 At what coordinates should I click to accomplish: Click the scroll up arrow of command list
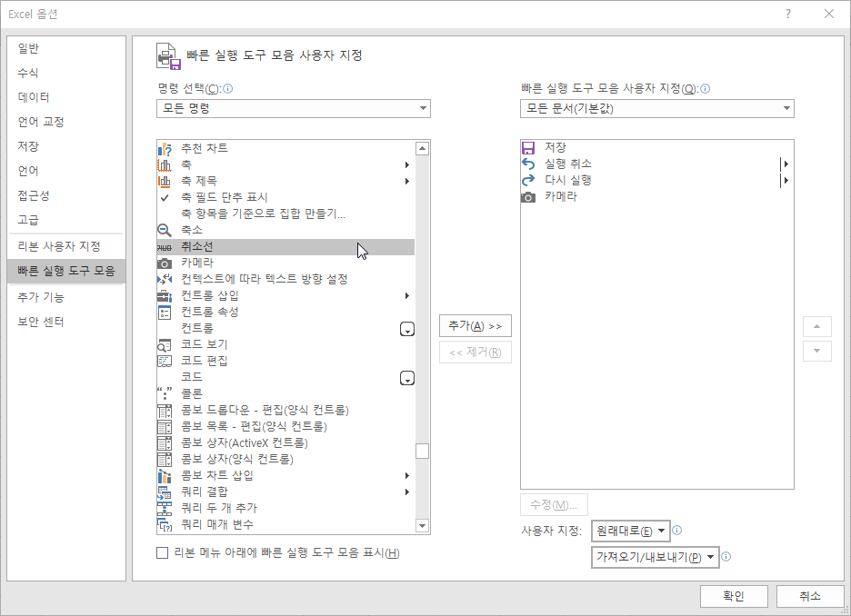pos(422,149)
